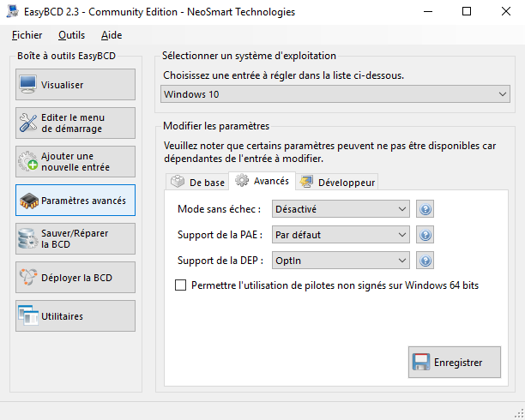Click help icon for Support de la DEP
The image size is (525, 420).
pyautogui.click(x=425, y=261)
